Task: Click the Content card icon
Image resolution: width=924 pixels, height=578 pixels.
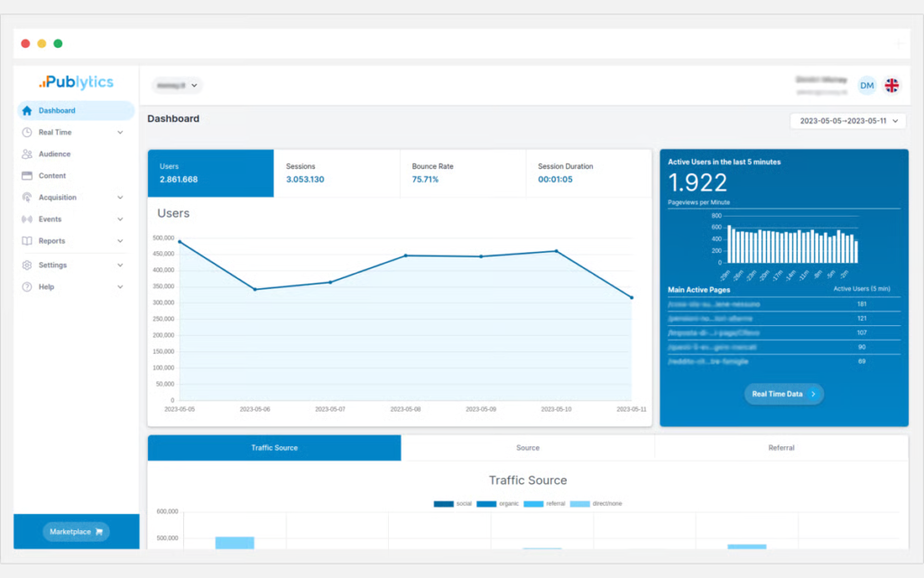Action: tap(27, 176)
